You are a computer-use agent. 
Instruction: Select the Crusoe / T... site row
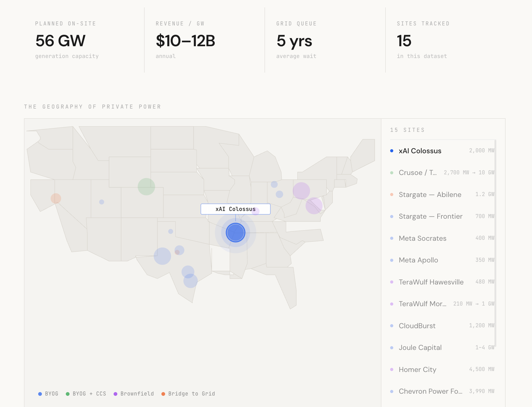[442, 172]
